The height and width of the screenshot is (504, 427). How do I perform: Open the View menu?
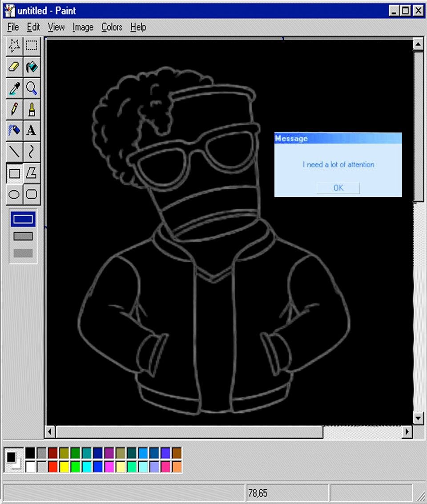[x=56, y=27]
